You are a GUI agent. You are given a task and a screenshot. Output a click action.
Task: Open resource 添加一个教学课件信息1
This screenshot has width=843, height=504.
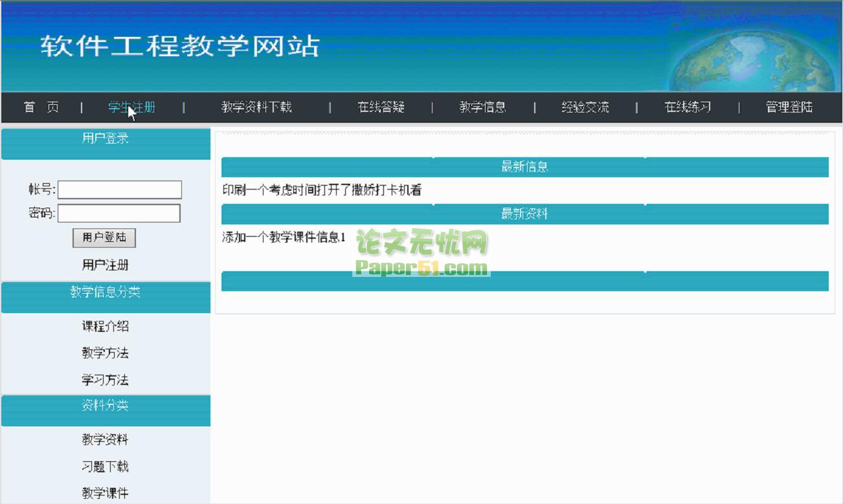tap(284, 237)
